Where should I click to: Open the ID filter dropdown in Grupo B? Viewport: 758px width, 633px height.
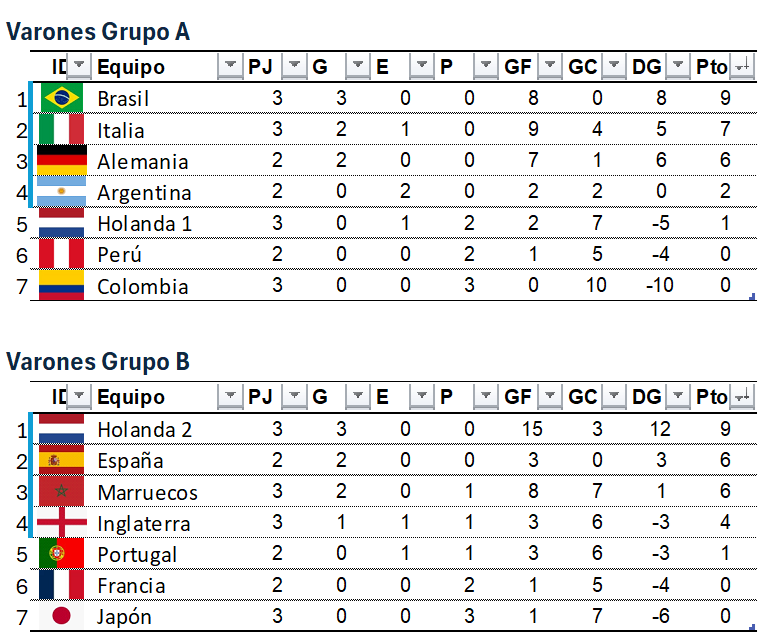pyautogui.click(x=79, y=397)
